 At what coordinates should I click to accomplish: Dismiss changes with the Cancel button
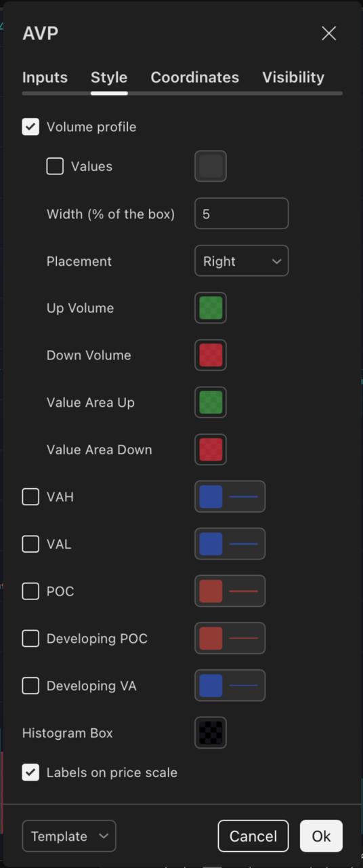coord(253,836)
